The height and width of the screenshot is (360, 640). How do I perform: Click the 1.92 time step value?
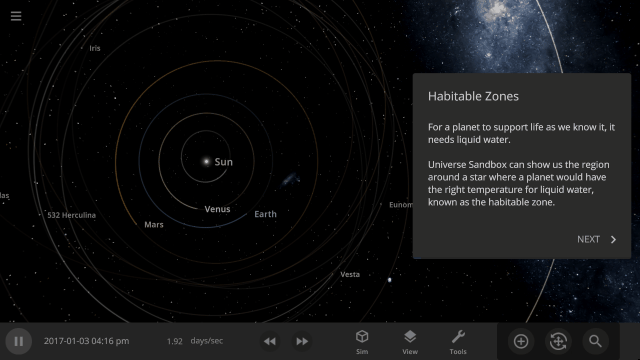click(174, 341)
